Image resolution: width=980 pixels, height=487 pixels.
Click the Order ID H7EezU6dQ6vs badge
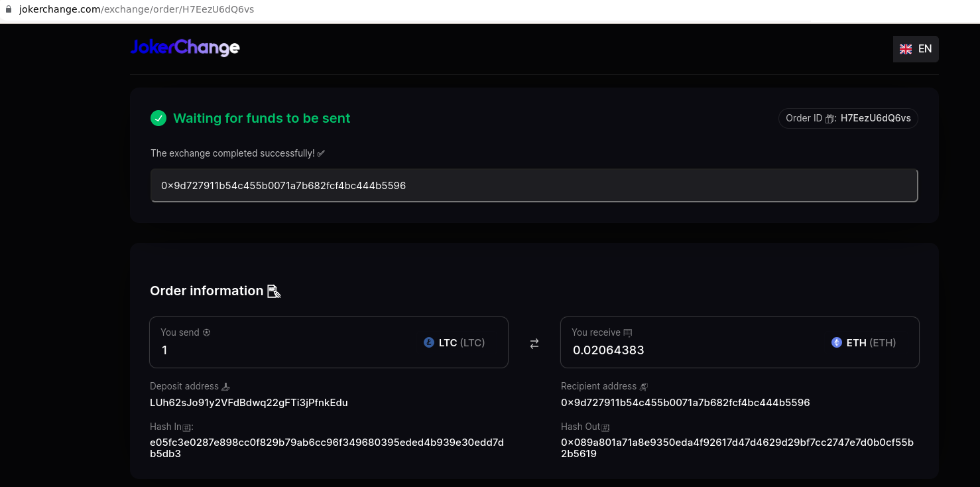coord(848,118)
